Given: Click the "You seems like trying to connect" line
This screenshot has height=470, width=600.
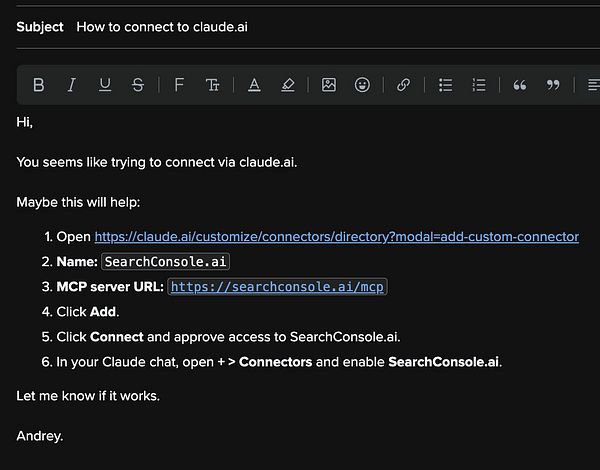Looking at the screenshot, I should click(157, 162).
